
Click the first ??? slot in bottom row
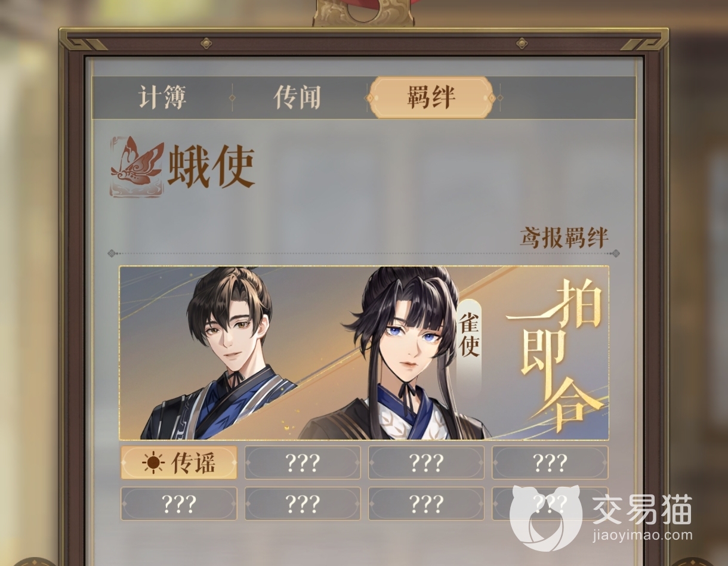179,504
